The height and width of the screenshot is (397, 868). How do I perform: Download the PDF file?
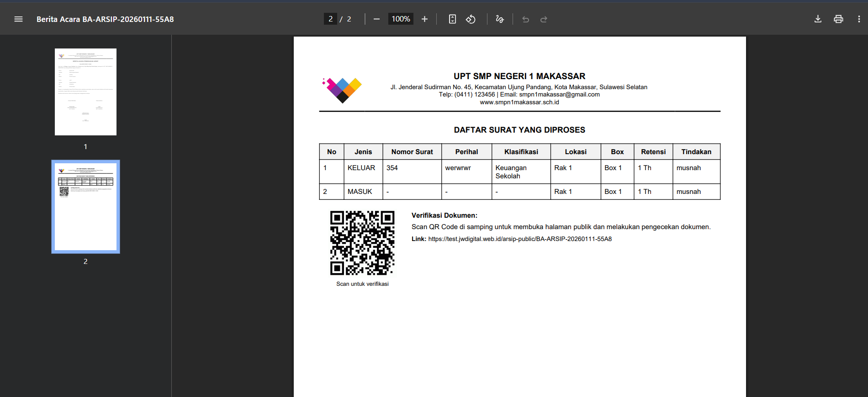click(818, 19)
